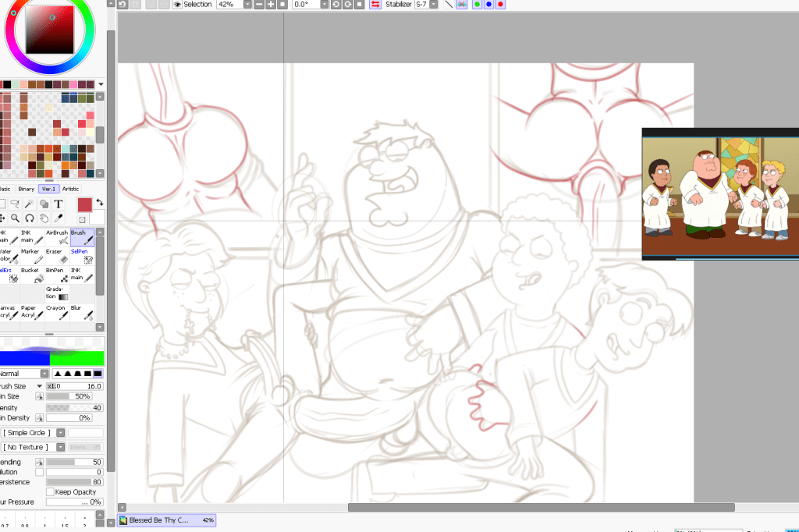The height and width of the screenshot is (532, 799).
Task: Click the horizontal canvas scrollbar
Action: 541,508
